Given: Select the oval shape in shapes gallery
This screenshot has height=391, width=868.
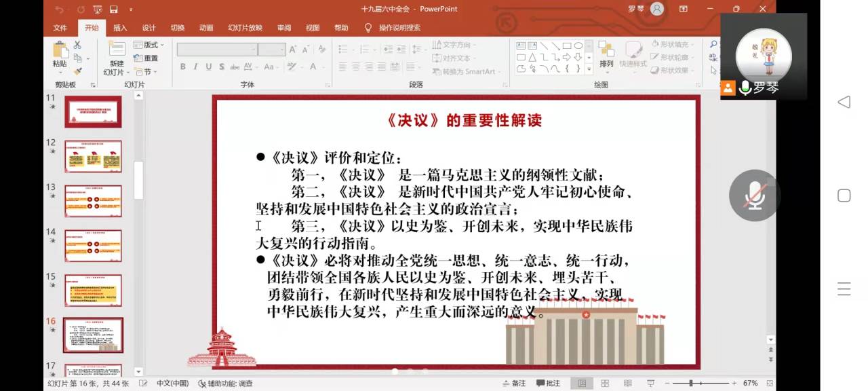Looking at the screenshot, I should [578, 45].
